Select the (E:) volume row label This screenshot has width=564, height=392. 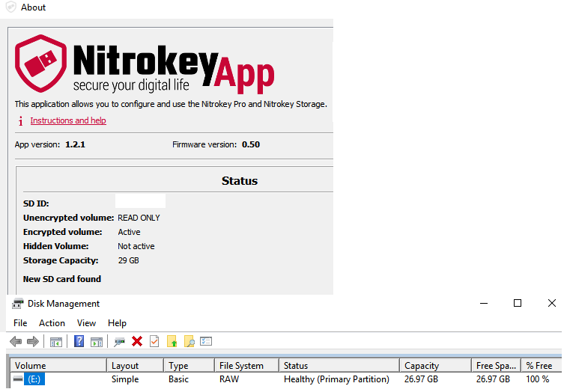[x=34, y=379]
